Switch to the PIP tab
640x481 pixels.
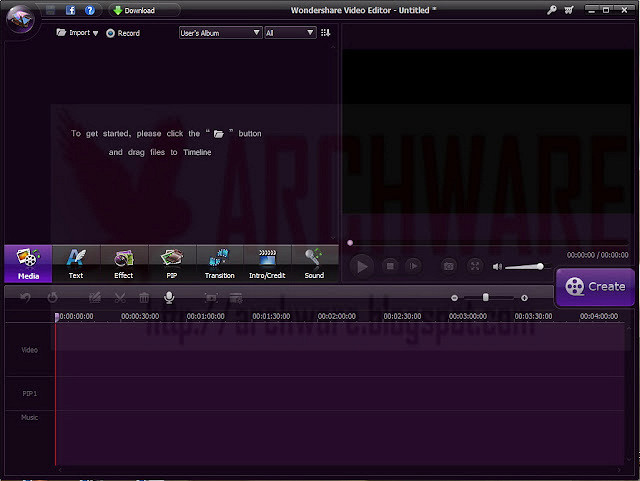point(172,264)
